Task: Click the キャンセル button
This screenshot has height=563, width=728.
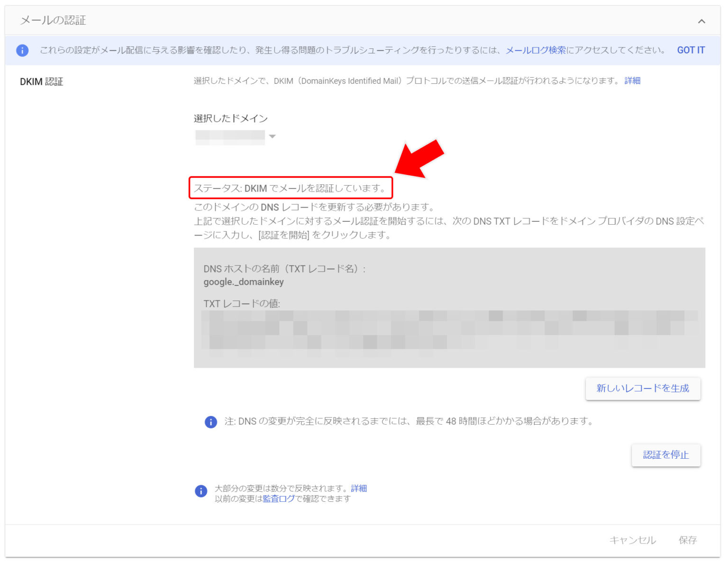Action: tap(632, 540)
